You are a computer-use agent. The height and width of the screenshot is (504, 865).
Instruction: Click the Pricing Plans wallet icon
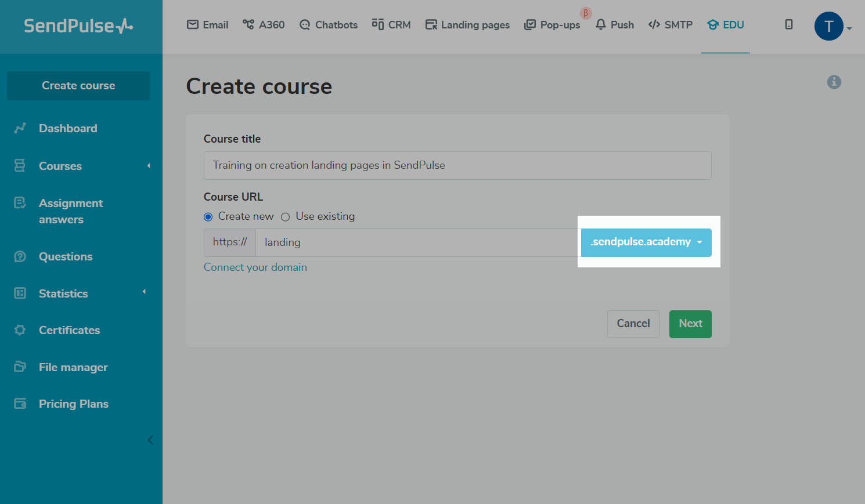20,404
